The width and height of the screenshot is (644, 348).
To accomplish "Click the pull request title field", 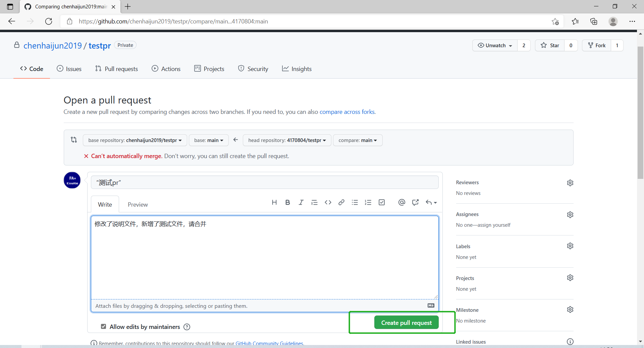I will coord(265,183).
